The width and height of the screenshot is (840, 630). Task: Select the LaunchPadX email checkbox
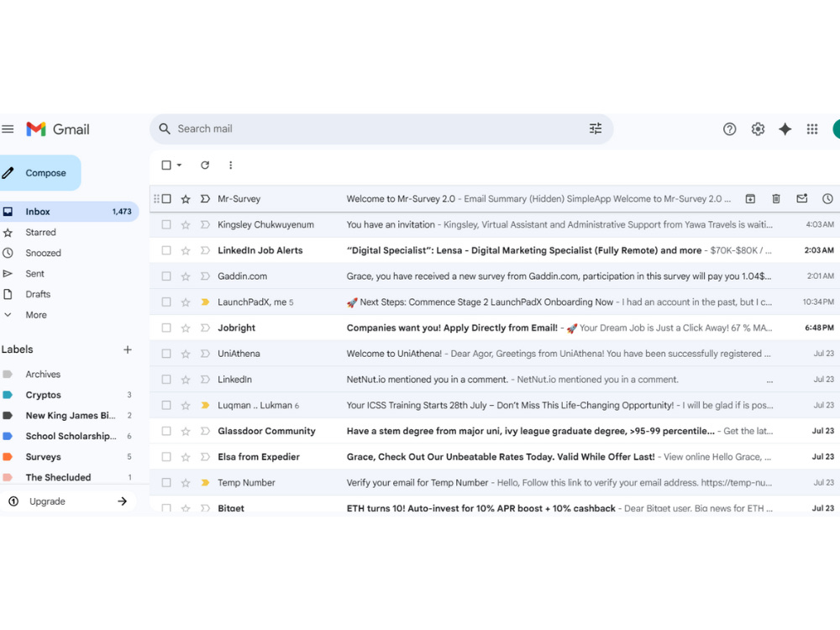click(x=166, y=302)
